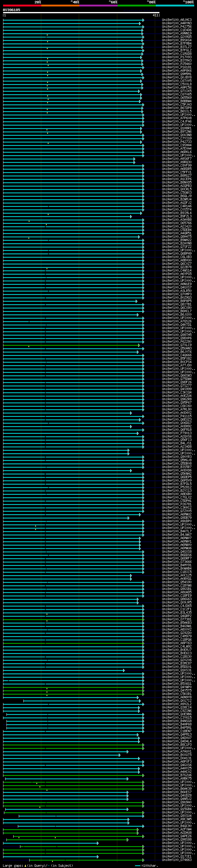Click the purple ~60% identity legend bar

98,6
